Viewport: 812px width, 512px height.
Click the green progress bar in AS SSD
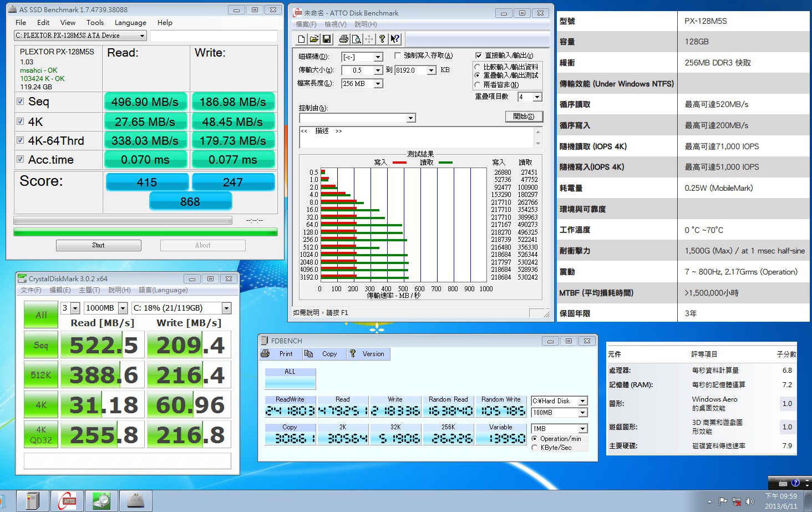[x=145, y=232]
